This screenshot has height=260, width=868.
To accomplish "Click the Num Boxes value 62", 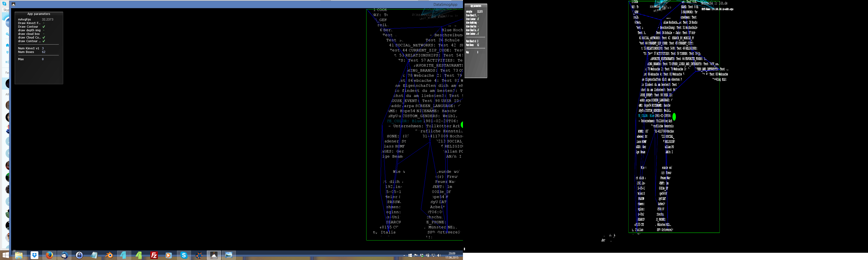I will [43, 52].
